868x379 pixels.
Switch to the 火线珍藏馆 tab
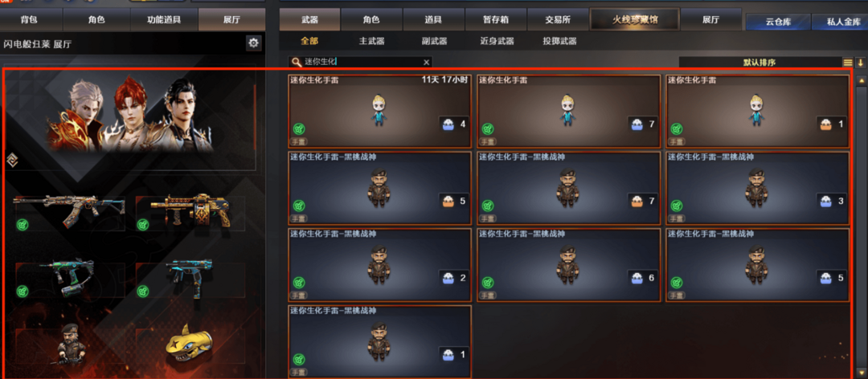pyautogui.click(x=633, y=20)
